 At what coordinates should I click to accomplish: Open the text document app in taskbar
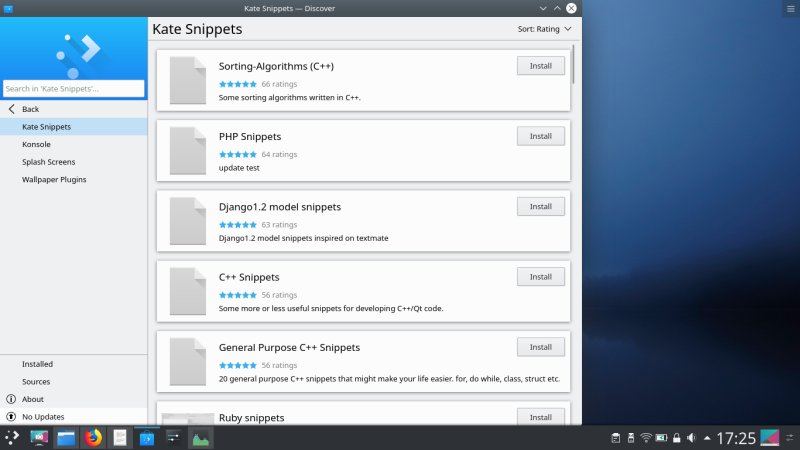[x=120, y=438]
